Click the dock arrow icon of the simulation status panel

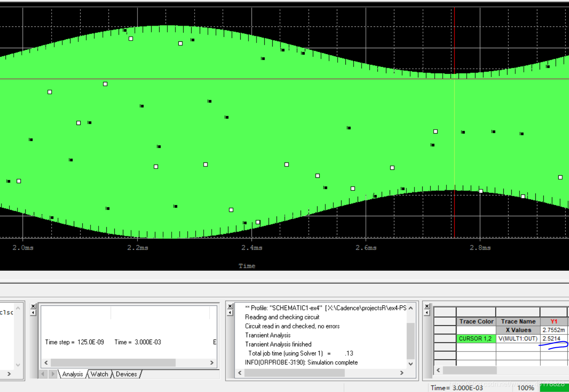click(33, 313)
